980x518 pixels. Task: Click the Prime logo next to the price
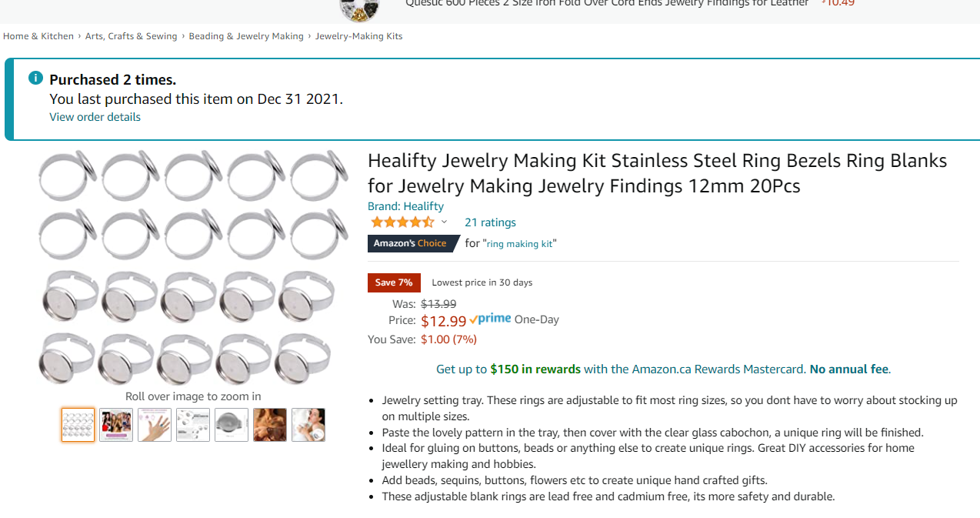coord(490,319)
